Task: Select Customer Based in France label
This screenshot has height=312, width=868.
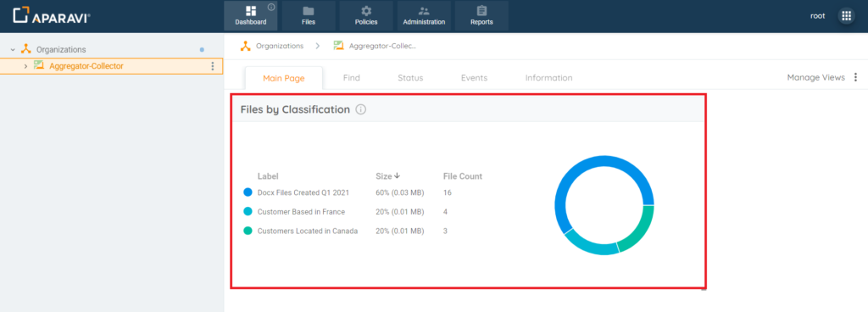Action: 301,211
